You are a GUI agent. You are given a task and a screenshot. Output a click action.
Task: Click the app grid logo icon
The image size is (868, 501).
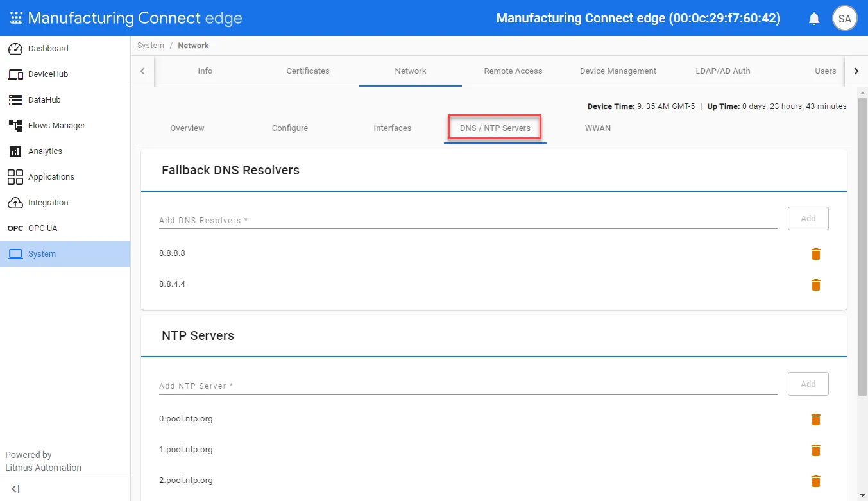16,18
